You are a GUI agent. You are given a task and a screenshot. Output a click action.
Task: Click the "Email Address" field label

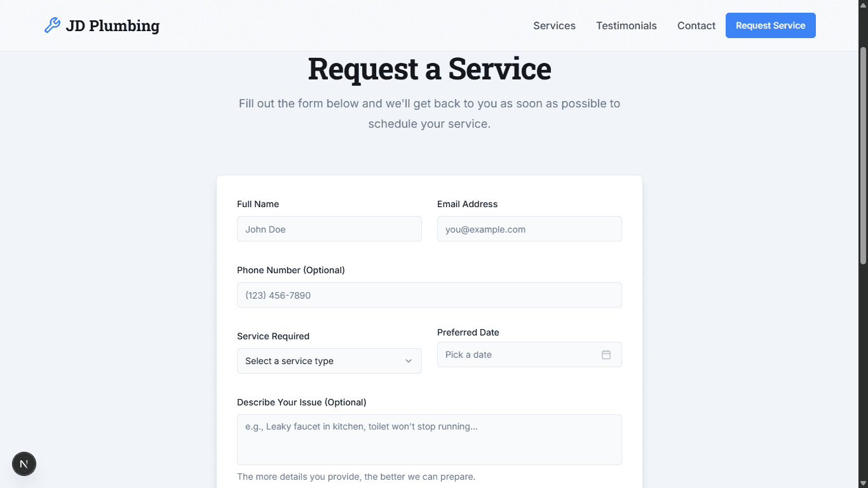(467, 204)
